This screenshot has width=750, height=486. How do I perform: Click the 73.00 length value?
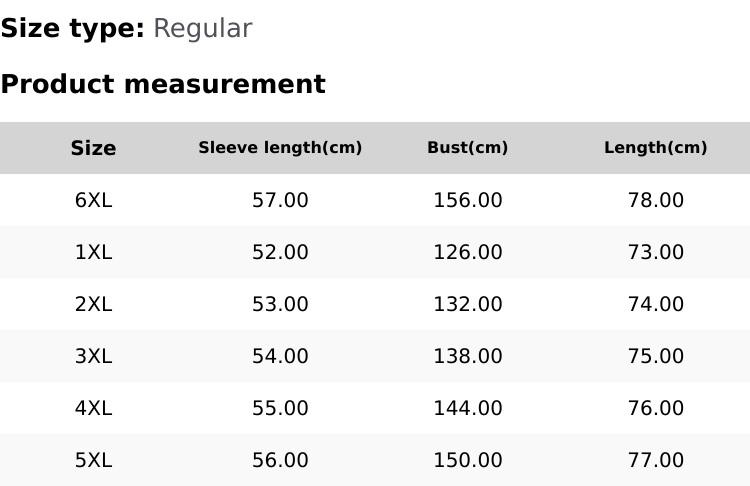[655, 252]
